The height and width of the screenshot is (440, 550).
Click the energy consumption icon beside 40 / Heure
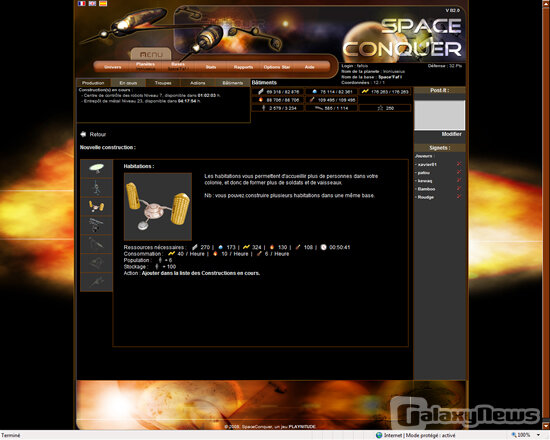pyautogui.click(x=171, y=253)
